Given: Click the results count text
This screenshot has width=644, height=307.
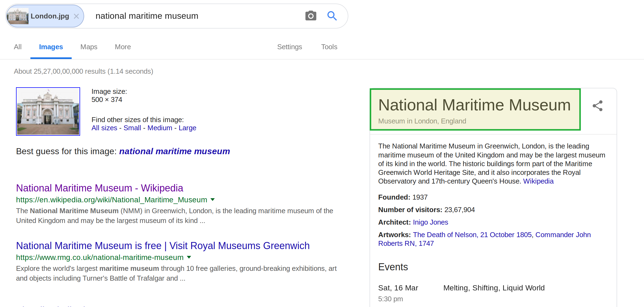Looking at the screenshot, I should [84, 71].
